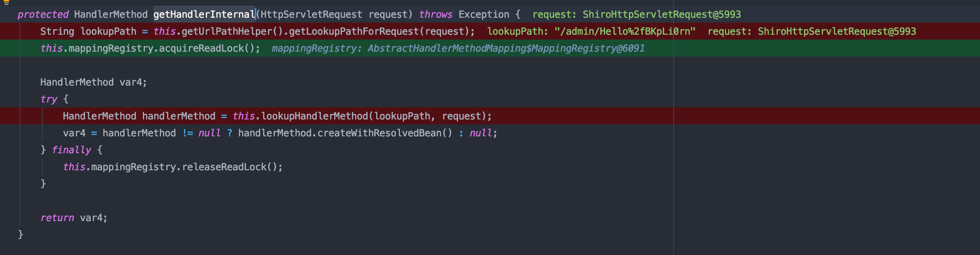Click the getHandlerInternal method name
980x255 pixels.
[204, 15]
